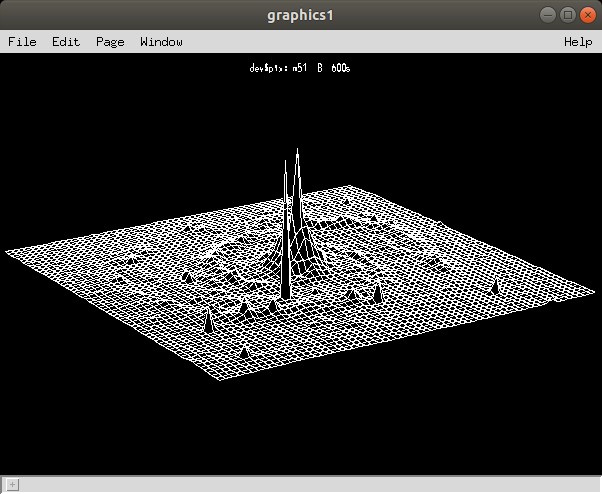Open the Page menu

click(110, 42)
